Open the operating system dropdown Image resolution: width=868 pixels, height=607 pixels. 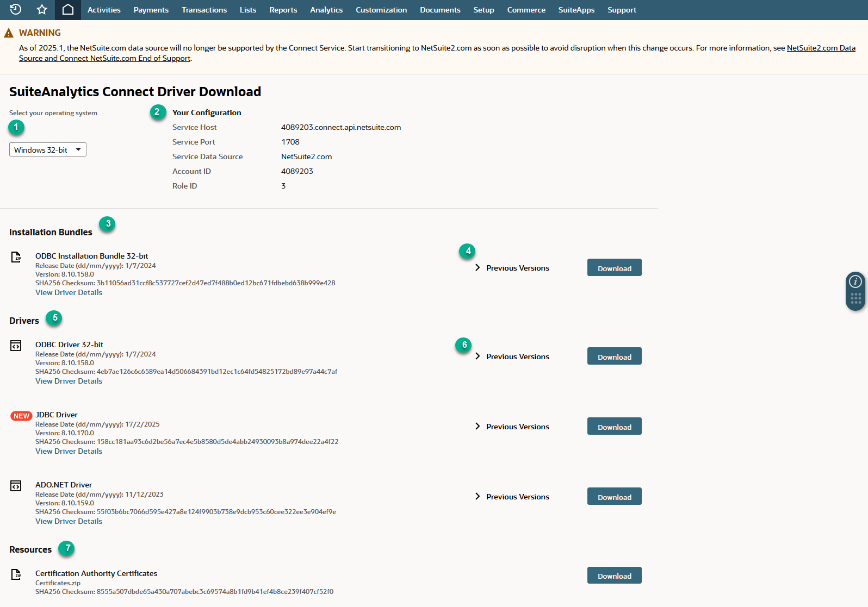tap(48, 149)
